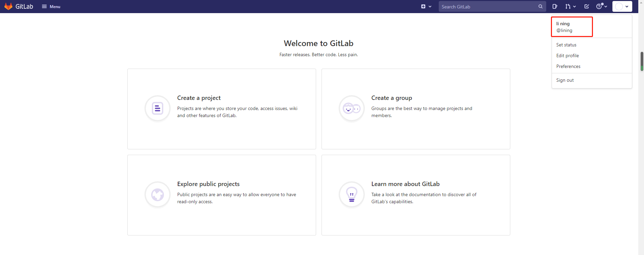The width and height of the screenshot is (644, 255).
Task: Click the Create a project document icon
Action: tap(158, 108)
